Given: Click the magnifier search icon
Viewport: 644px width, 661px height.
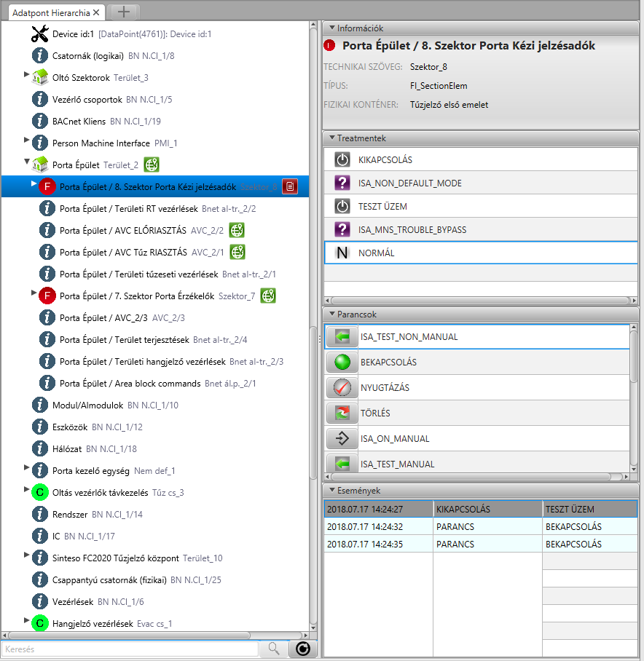Looking at the screenshot, I should tap(274, 649).
